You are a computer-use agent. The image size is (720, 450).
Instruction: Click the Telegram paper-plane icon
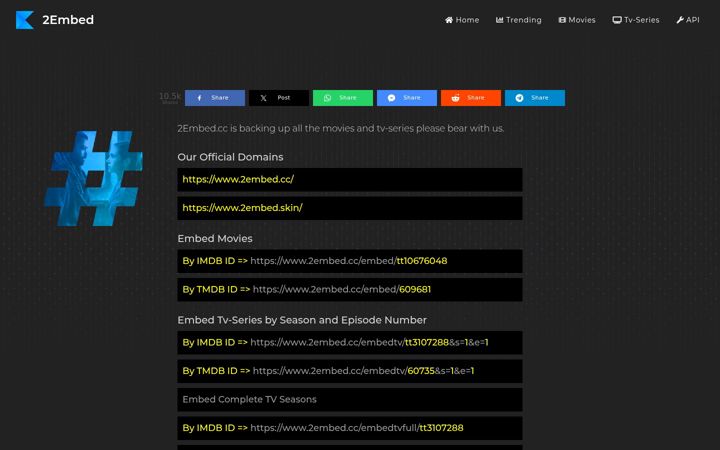(x=519, y=98)
